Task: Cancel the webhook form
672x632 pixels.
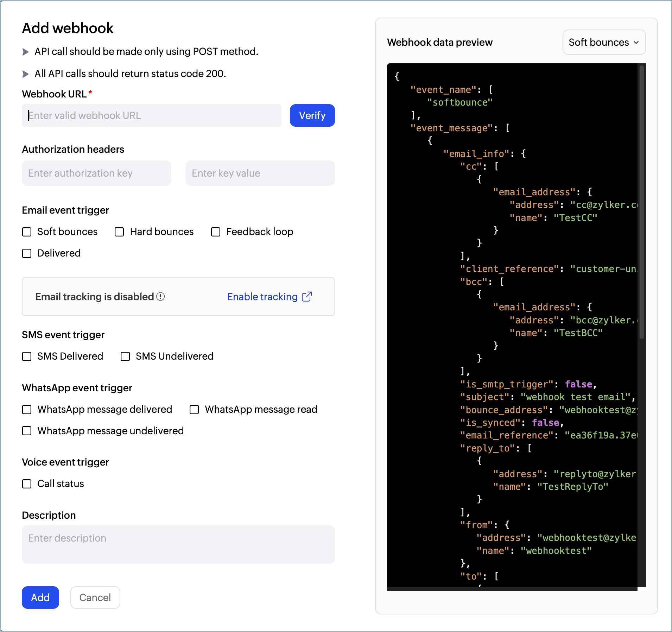Action: tap(95, 598)
